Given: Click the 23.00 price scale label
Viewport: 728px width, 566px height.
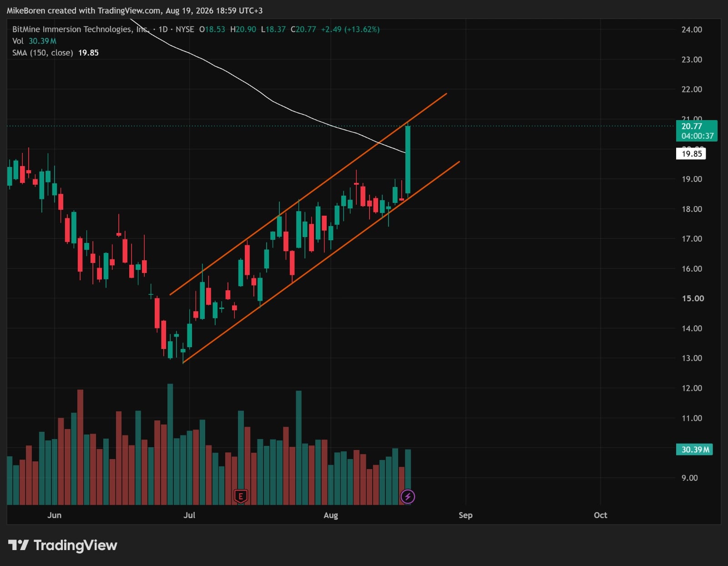Looking at the screenshot, I should coord(692,60).
